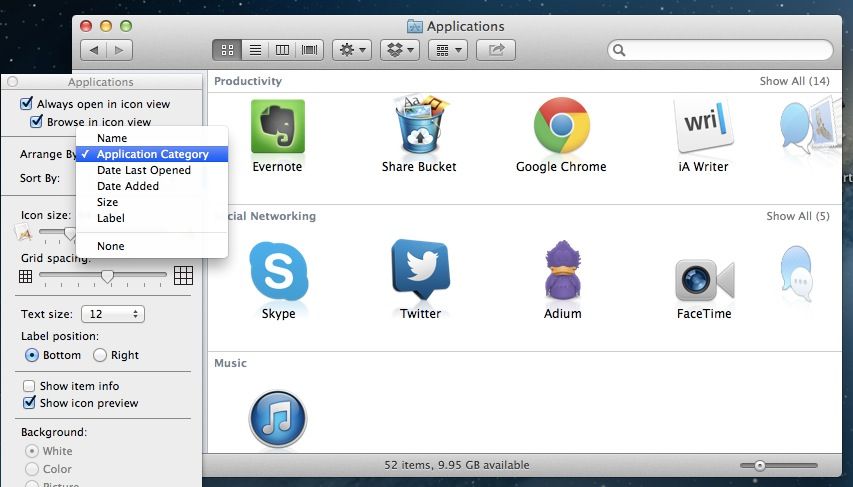
Task: Enable the Show item info checkbox
Action: [x=28, y=386]
